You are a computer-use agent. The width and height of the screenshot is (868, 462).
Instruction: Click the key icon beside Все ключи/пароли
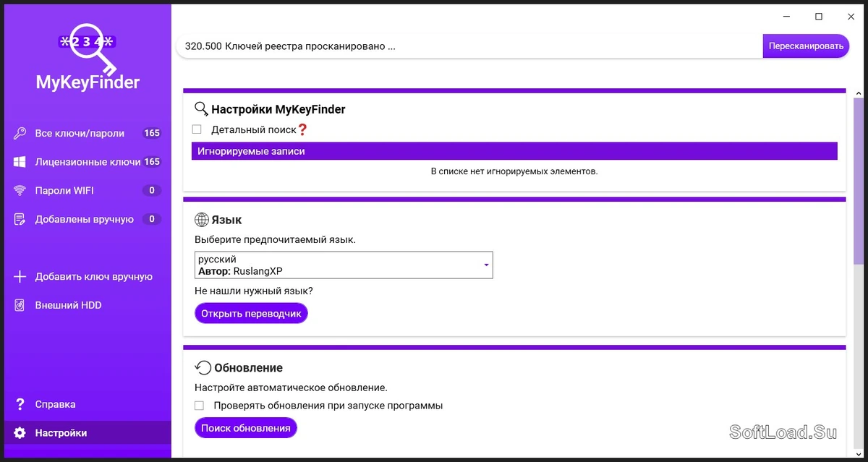20,133
